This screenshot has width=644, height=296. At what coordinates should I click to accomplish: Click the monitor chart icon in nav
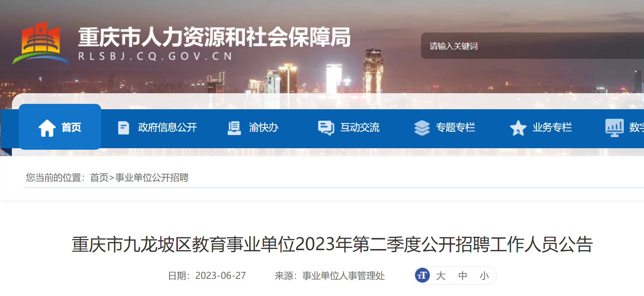[614, 128]
